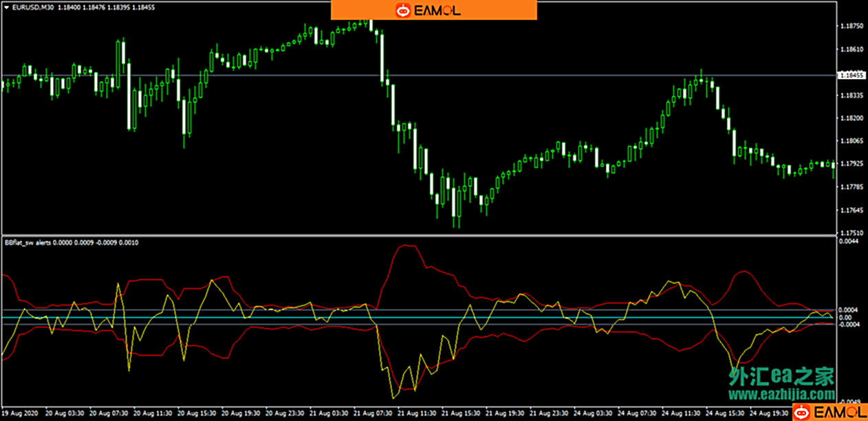
Task: Click the 19 Aug 2020 date label
Action: click(x=20, y=413)
